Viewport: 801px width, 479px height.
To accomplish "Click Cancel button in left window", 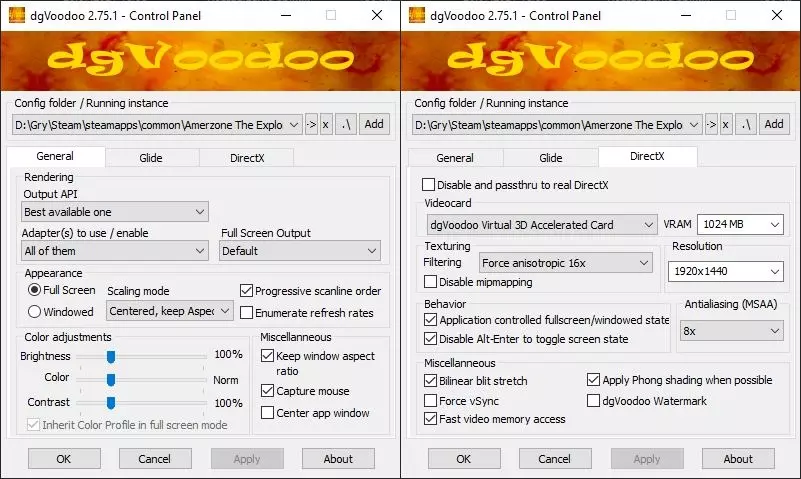I will (155, 459).
